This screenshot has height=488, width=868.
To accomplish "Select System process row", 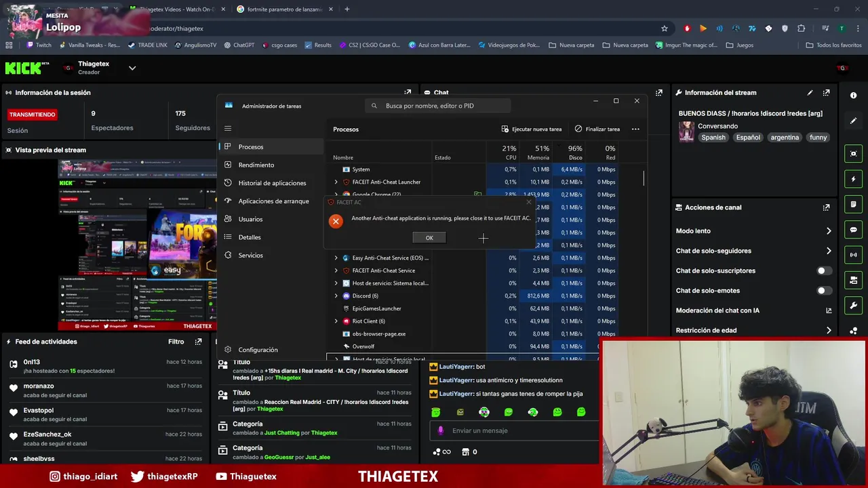I will (473, 169).
